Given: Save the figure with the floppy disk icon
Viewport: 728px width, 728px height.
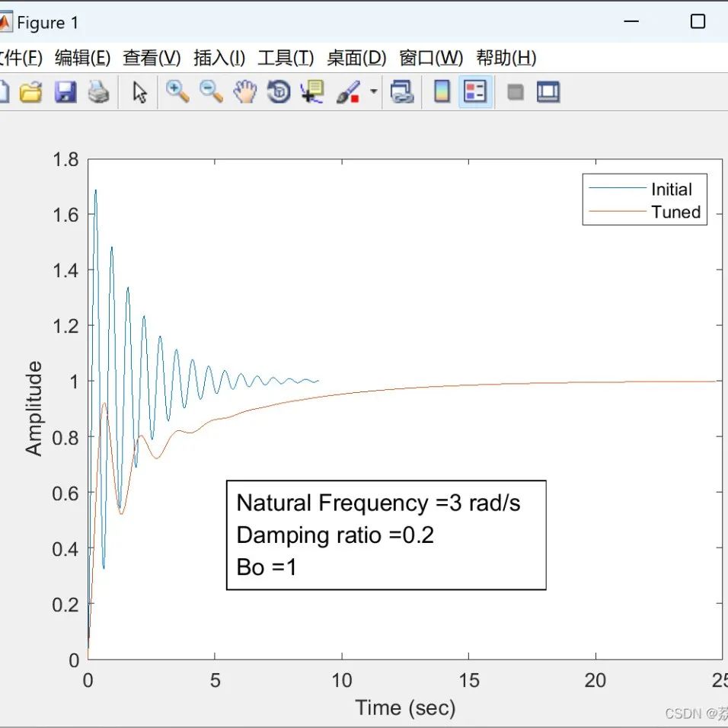Looking at the screenshot, I should (x=65, y=91).
